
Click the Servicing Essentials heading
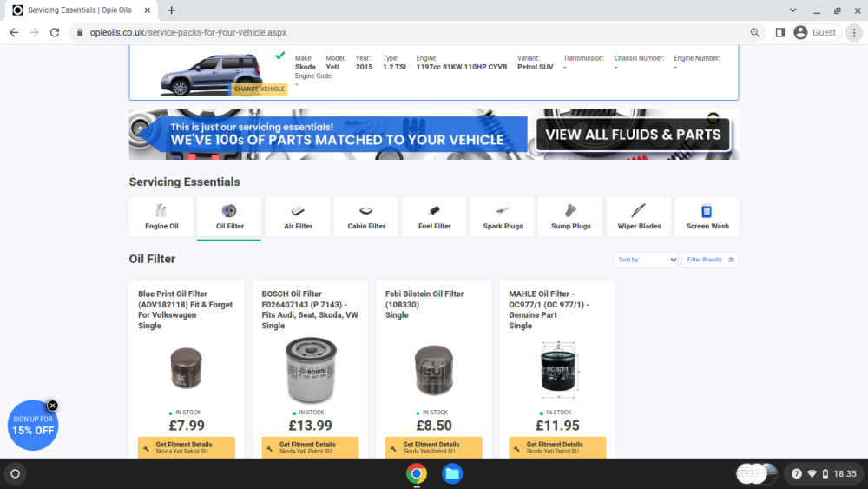[184, 182]
